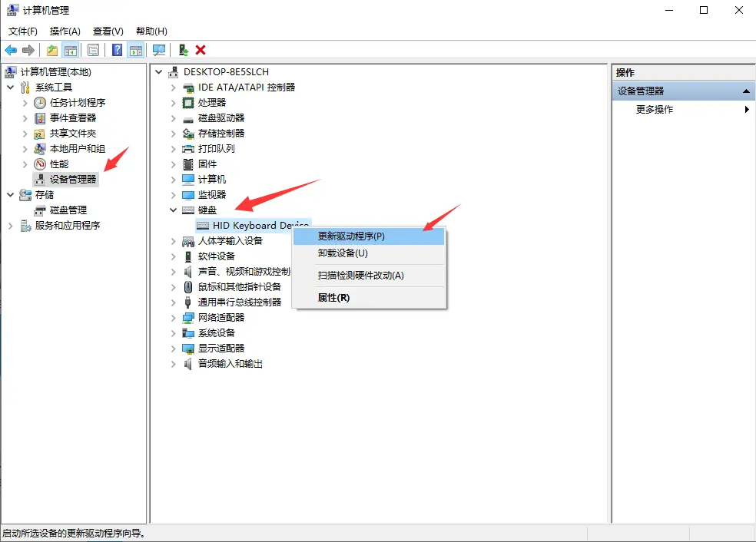
Task: Open 更多操作 in actions pane
Action: coord(655,110)
